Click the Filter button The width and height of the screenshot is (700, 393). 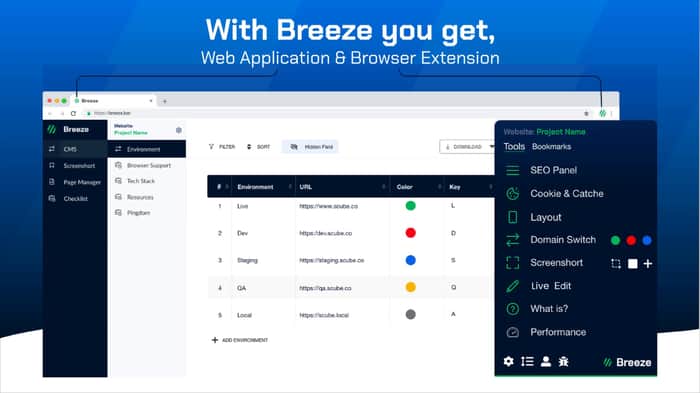tap(222, 146)
